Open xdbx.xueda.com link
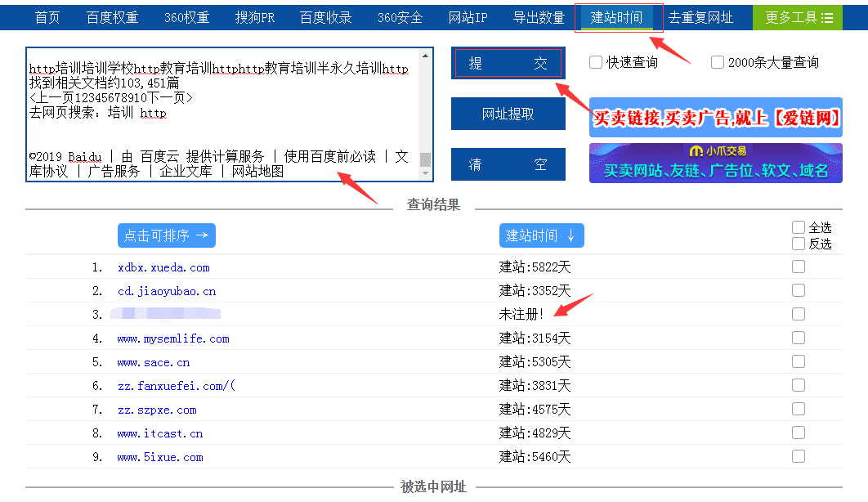This screenshot has width=868, height=502. point(163,267)
